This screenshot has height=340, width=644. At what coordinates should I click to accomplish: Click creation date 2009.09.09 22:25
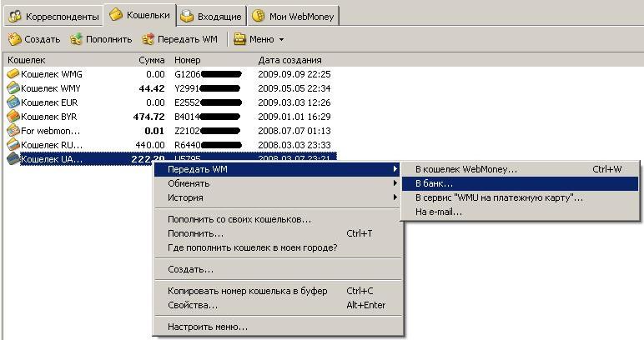click(x=294, y=74)
